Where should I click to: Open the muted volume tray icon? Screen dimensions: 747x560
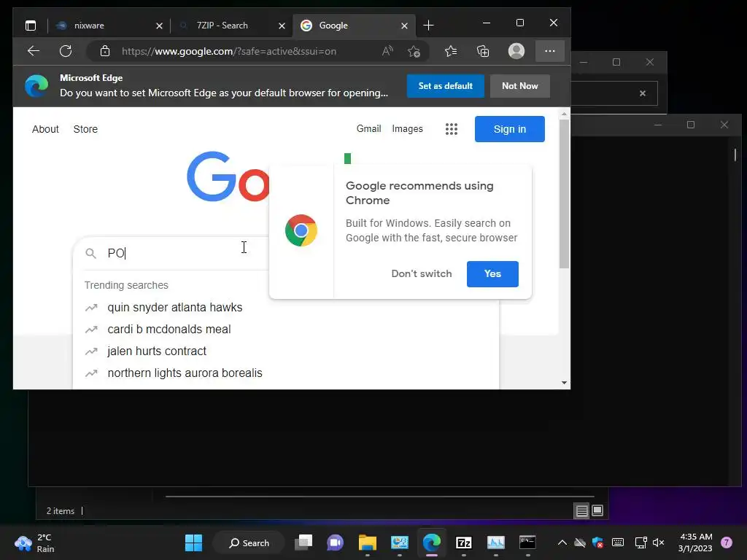pyautogui.click(x=659, y=542)
